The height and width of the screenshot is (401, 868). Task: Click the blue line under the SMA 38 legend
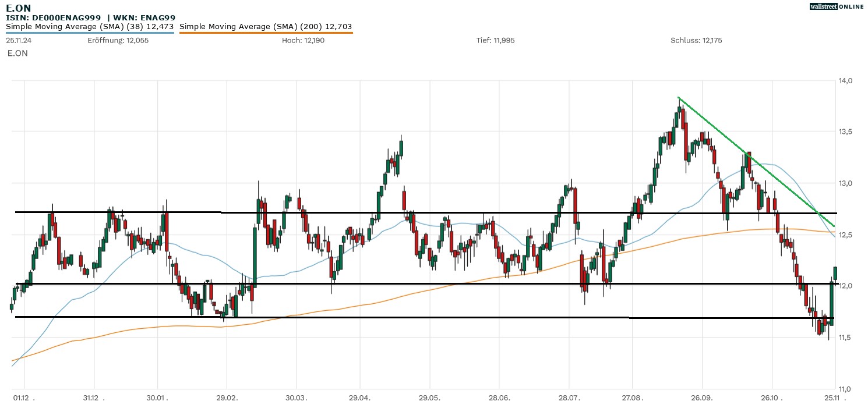[x=90, y=33]
